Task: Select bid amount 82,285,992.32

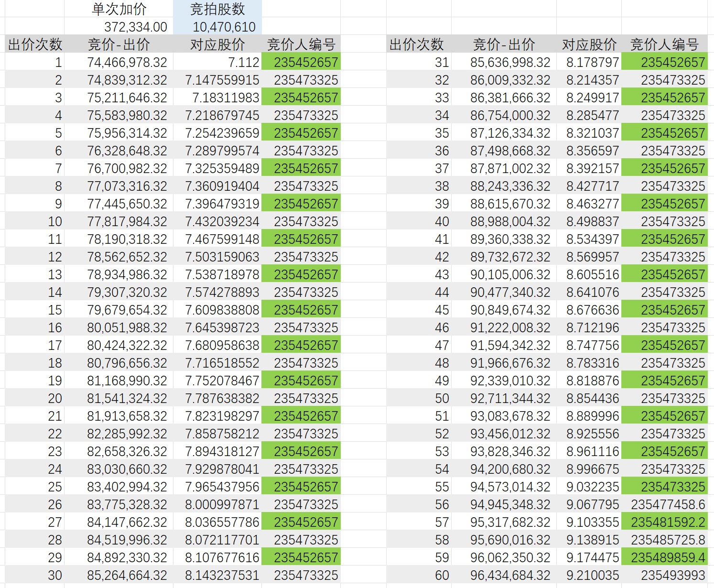Action: pos(119,434)
